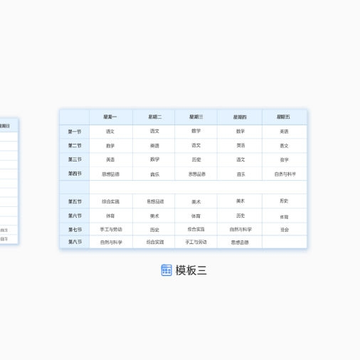The image size is (360, 360).
Task: Click 音乐 in 第四节 under 星期四
Action: pos(241,174)
